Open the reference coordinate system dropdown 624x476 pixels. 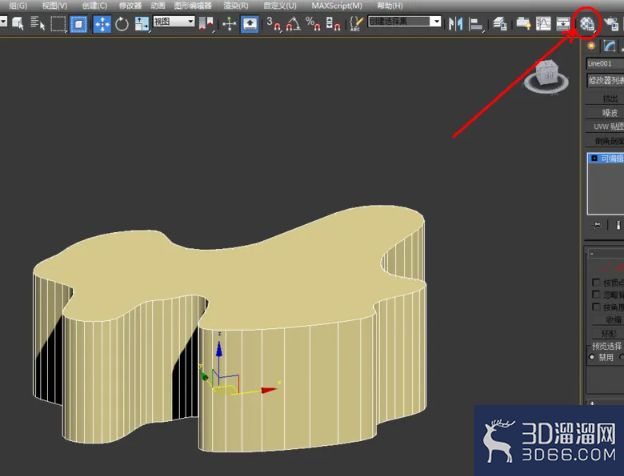[x=174, y=21]
